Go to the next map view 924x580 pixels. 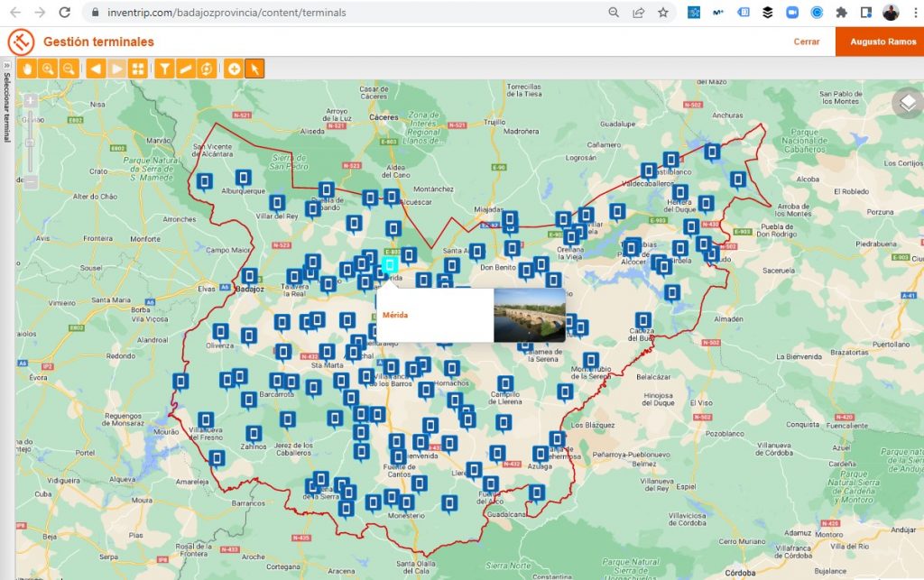(x=116, y=69)
